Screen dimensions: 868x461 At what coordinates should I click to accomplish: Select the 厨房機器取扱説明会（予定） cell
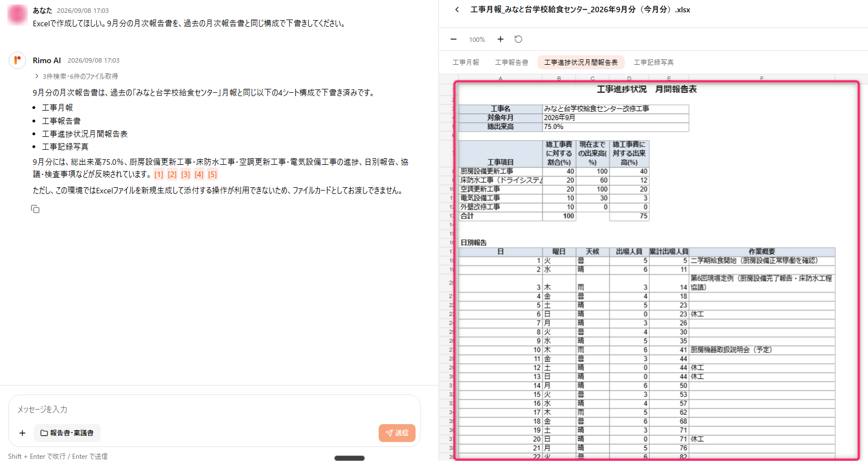[762, 350]
